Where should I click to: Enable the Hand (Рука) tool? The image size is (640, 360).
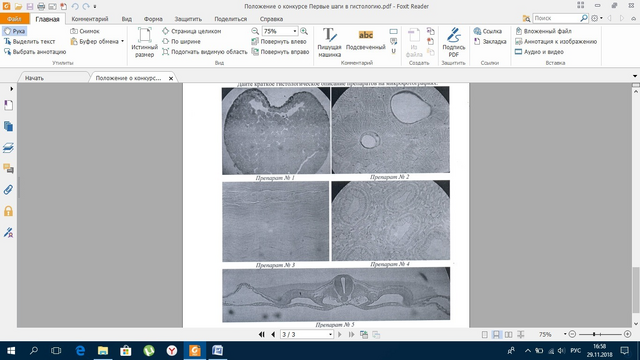tap(14, 31)
